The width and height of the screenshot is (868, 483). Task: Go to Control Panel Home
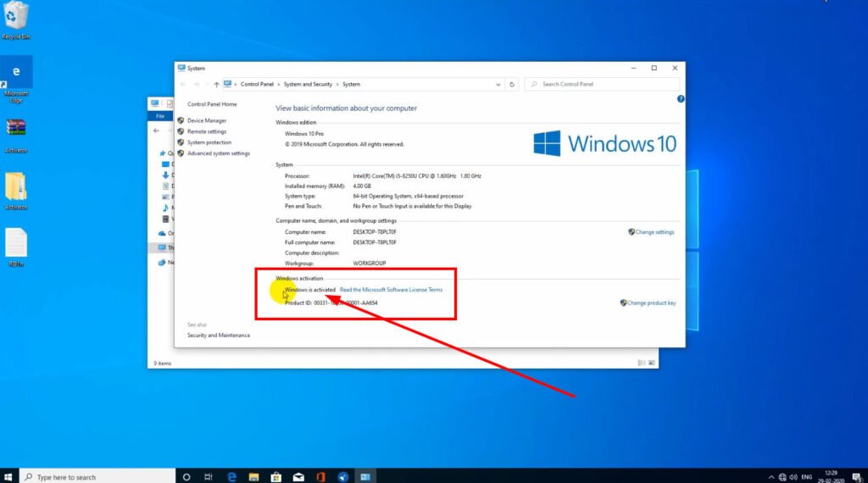click(211, 104)
